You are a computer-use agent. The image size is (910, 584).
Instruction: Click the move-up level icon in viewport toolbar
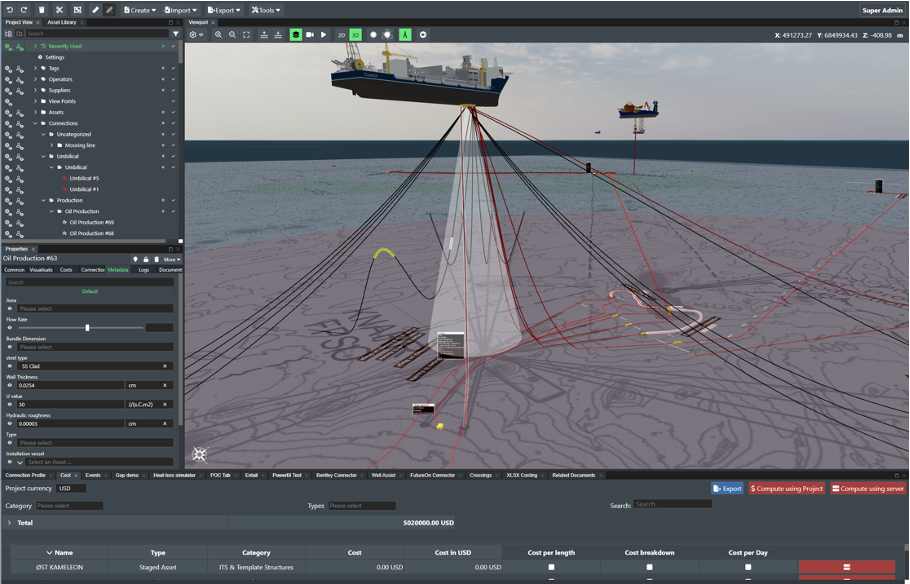264,35
